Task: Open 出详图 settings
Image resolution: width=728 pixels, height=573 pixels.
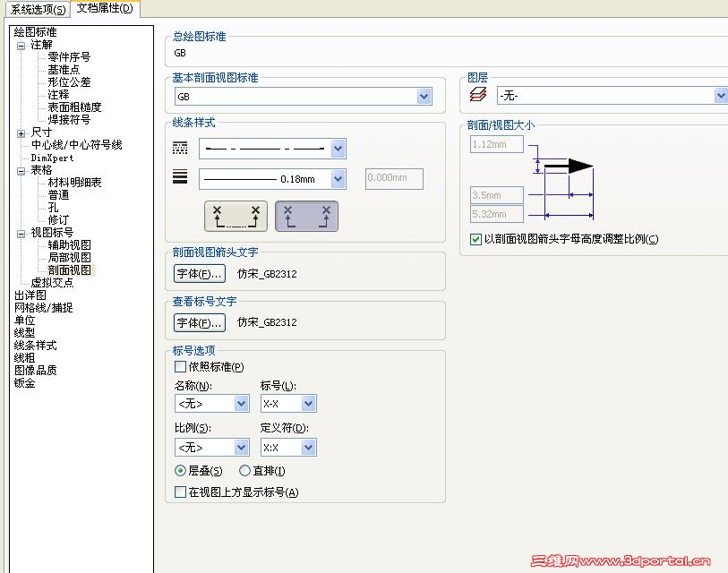Action: point(30,295)
